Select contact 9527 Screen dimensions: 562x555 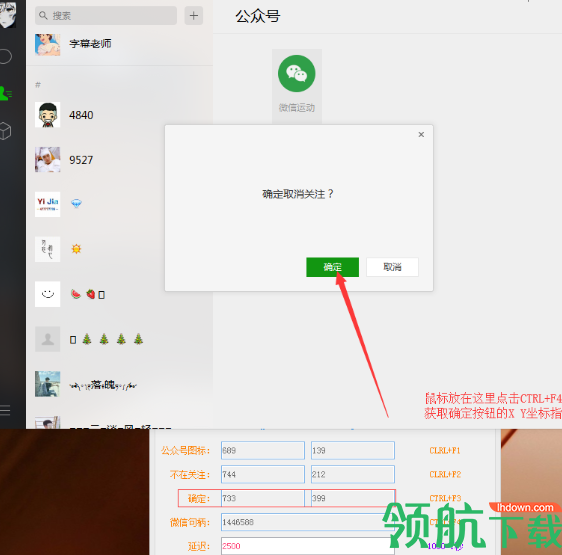[119, 160]
